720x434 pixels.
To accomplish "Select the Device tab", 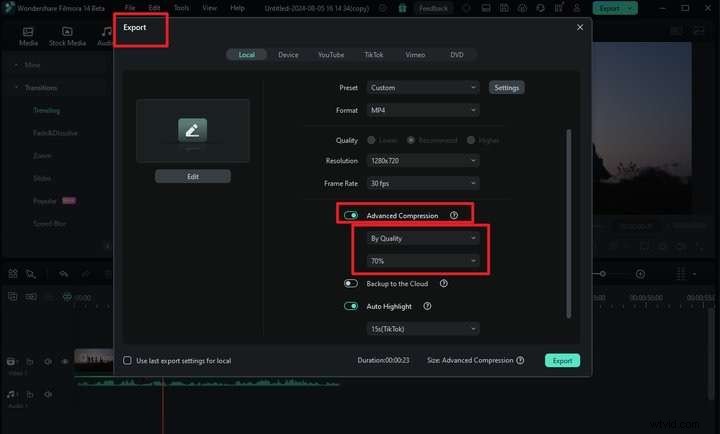I will [x=288, y=55].
